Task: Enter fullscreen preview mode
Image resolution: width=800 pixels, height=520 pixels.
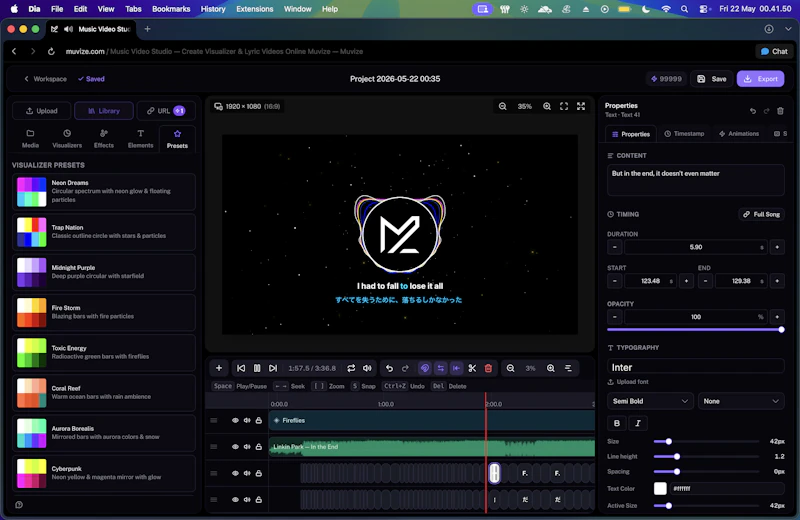Action: pyautogui.click(x=581, y=106)
